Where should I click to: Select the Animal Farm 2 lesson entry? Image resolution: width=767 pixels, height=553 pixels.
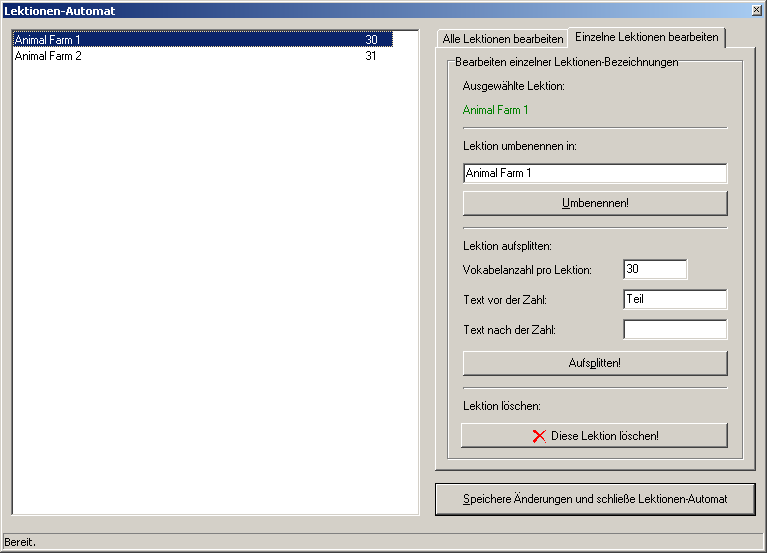[x=48, y=56]
